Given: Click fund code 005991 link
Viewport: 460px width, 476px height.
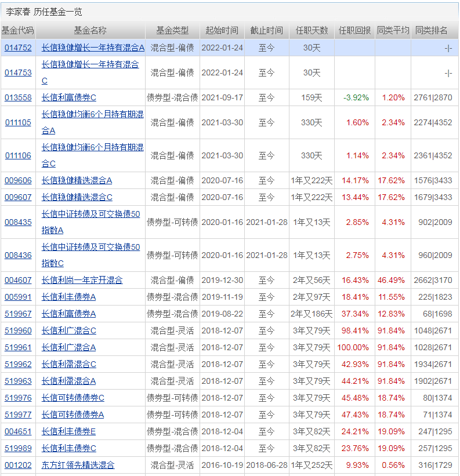Looking at the screenshot, I should tap(18, 297).
